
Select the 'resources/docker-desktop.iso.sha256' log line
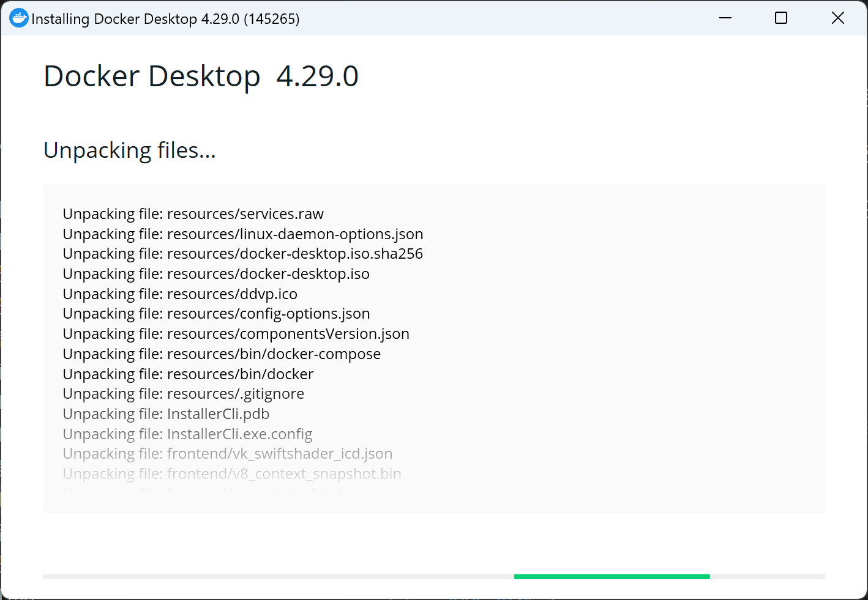coord(243,254)
